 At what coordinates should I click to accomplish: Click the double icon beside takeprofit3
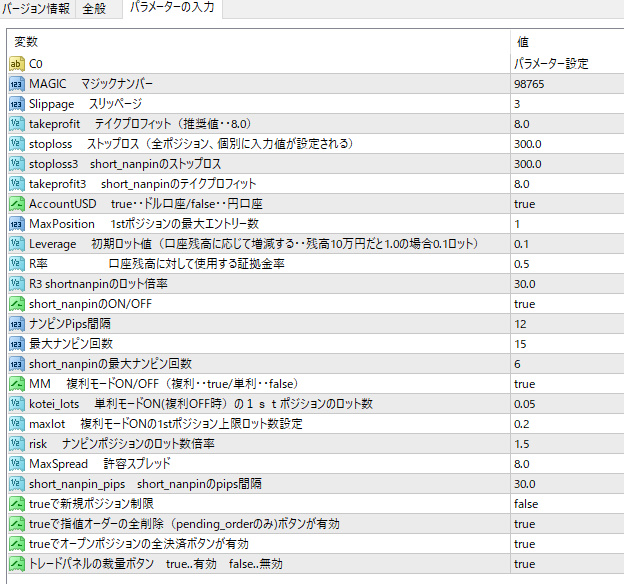(x=17, y=184)
